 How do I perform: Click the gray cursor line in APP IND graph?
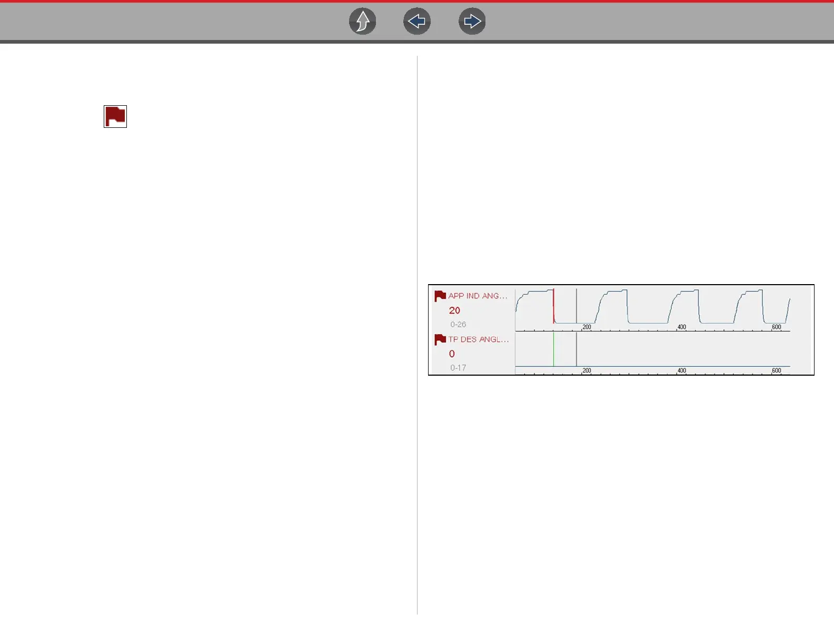577,306
